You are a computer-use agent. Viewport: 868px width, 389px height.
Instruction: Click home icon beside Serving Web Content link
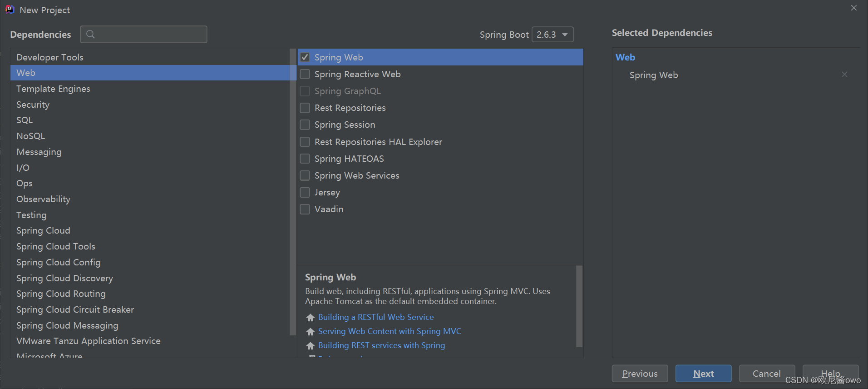pos(311,332)
